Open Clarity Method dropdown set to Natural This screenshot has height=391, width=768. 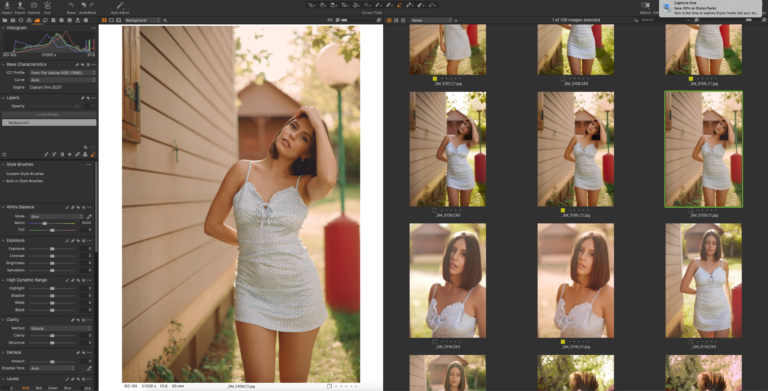[x=61, y=328]
